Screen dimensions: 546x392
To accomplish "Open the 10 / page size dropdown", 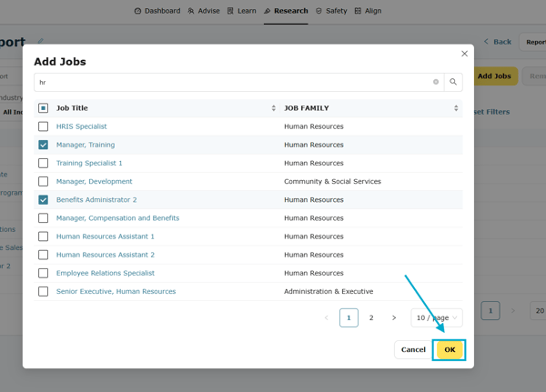I will (x=437, y=317).
